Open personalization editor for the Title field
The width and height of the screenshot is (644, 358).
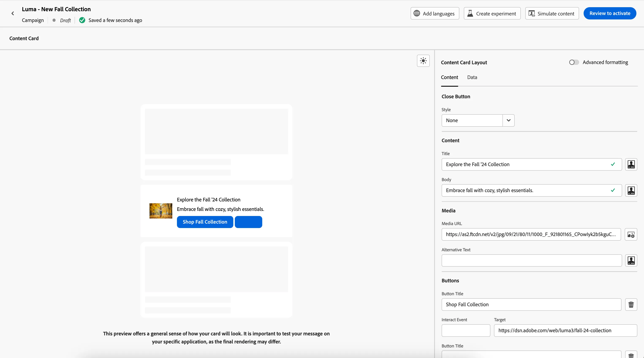[631, 164]
